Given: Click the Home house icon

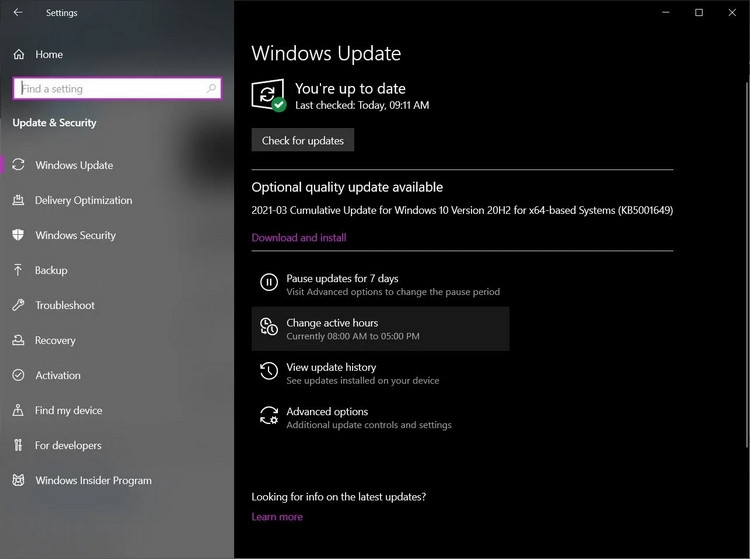Looking at the screenshot, I should (x=19, y=55).
